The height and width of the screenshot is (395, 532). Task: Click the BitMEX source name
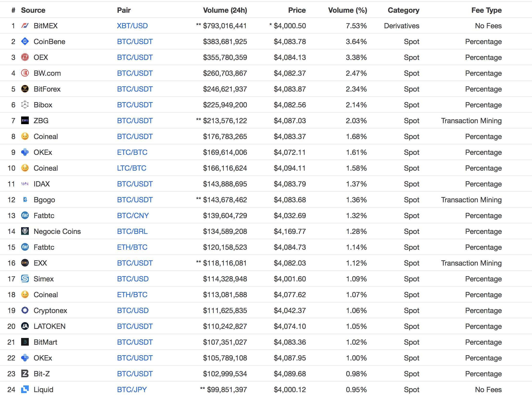pyautogui.click(x=46, y=26)
